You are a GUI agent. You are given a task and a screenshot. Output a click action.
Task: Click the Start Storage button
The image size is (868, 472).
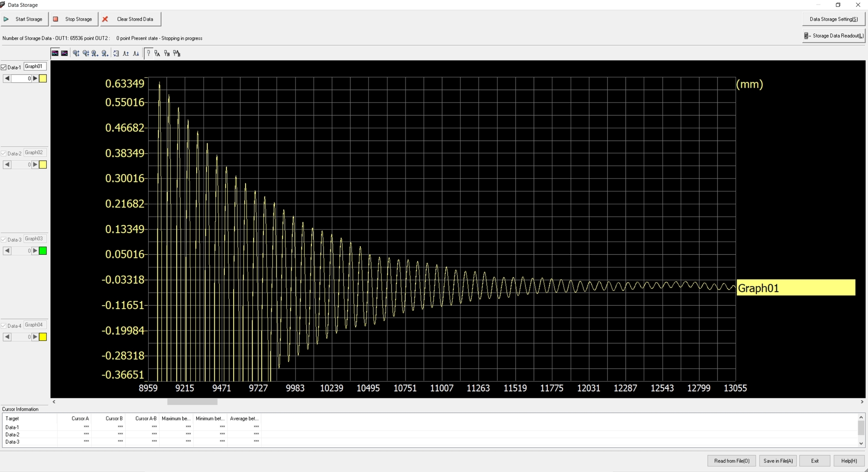click(x=24, y=19)
